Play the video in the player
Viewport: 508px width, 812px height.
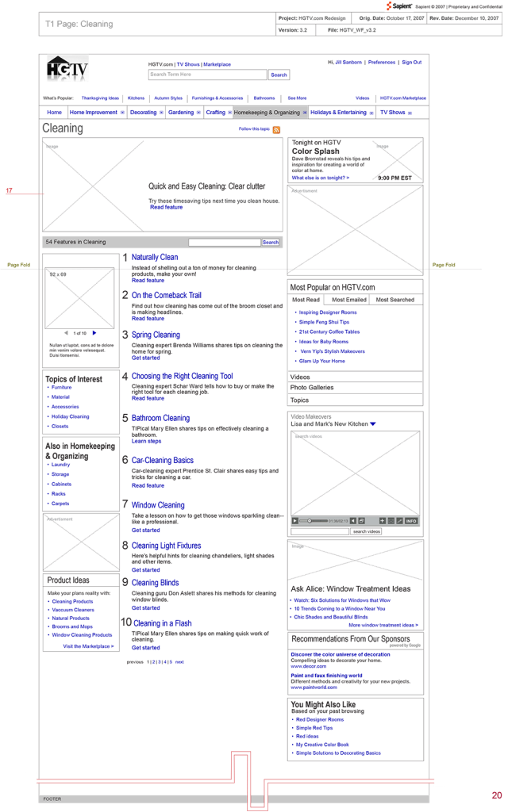(295, 520)
